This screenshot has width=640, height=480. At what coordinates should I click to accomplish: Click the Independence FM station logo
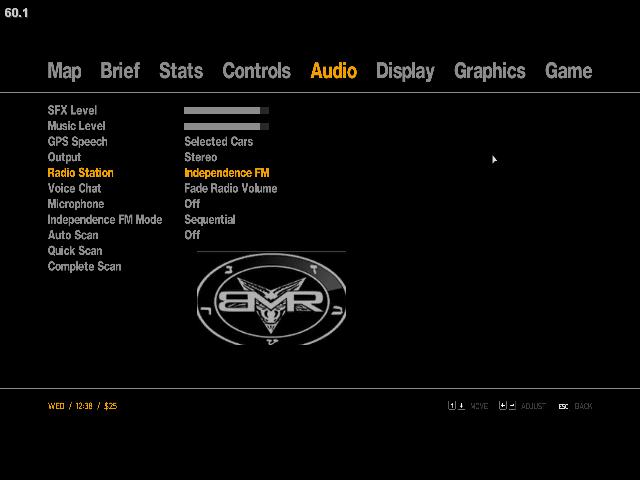(271, 298)
